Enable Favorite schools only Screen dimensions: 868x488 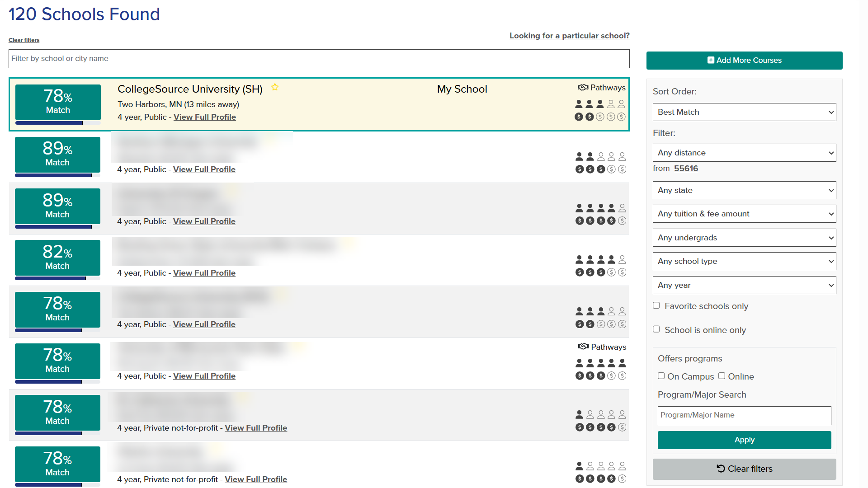(656, 305)
